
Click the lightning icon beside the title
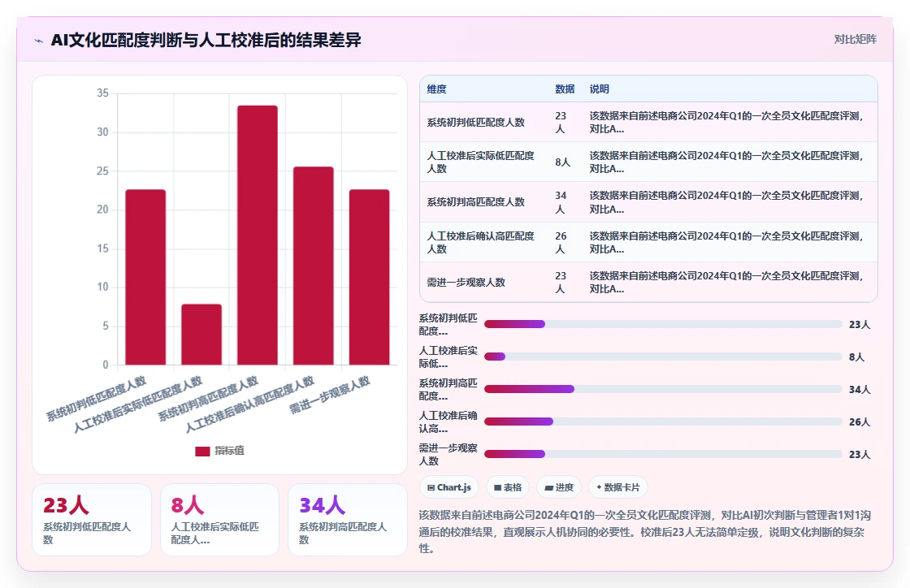tap(39, 41)
